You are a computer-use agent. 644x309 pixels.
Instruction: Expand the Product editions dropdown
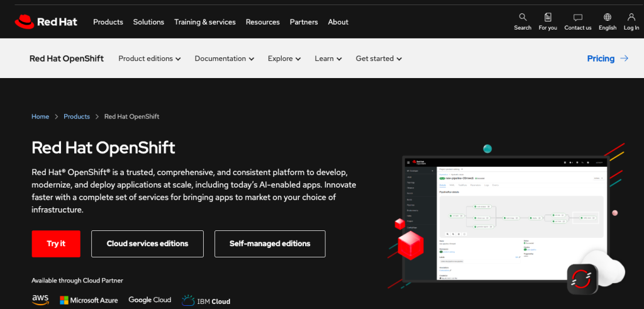point(150,59)
